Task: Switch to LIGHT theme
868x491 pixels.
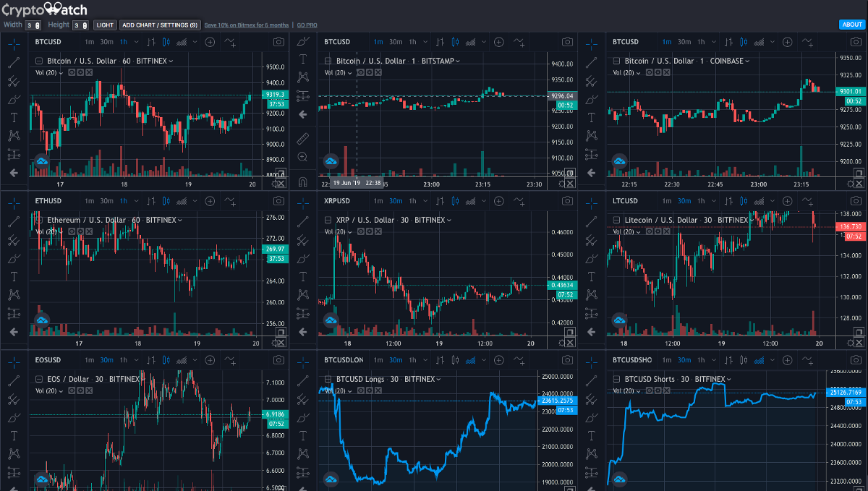Action: [105, 25]
